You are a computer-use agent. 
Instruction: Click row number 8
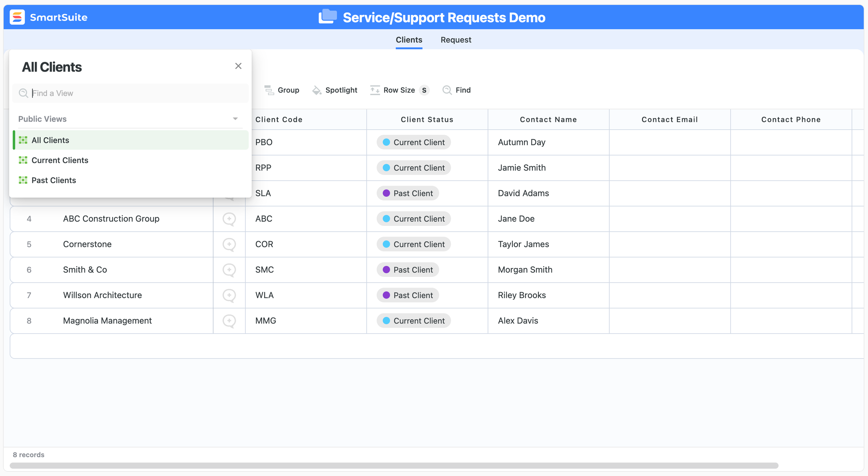[29, 321]
